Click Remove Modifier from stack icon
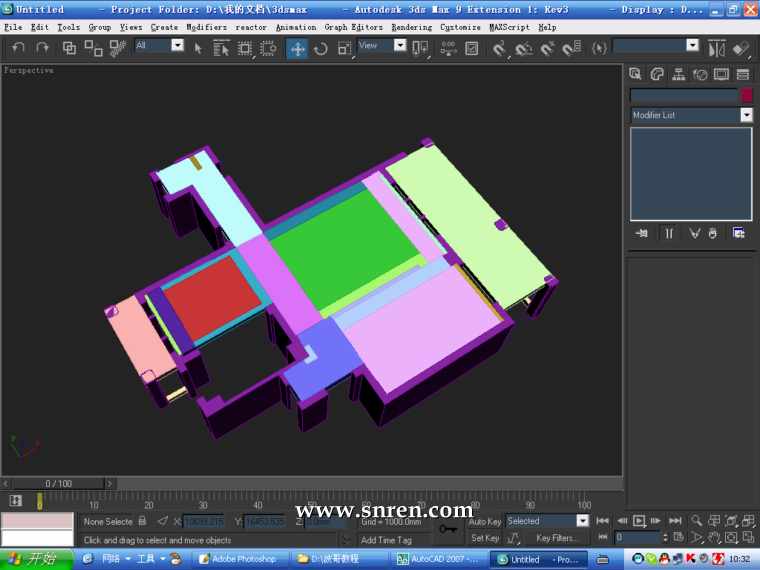The width and height of the screenshot is (760, 570). point(712,234)
